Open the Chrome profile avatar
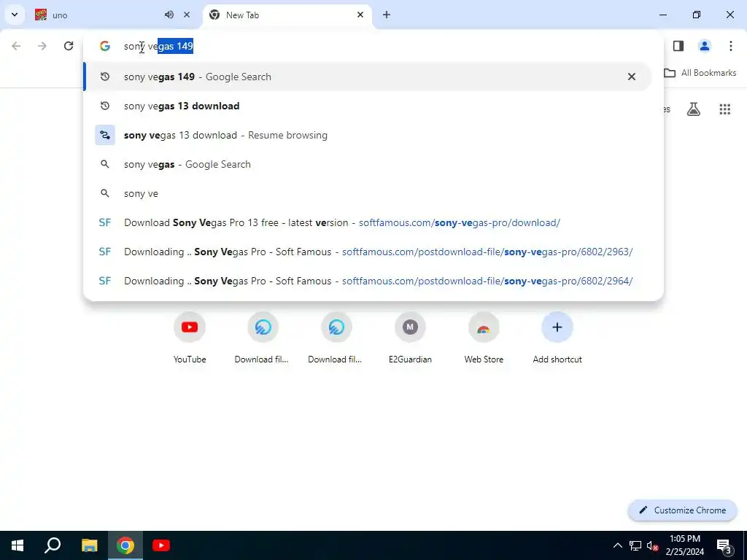The image size is (747, 560). tap(704, 46)
